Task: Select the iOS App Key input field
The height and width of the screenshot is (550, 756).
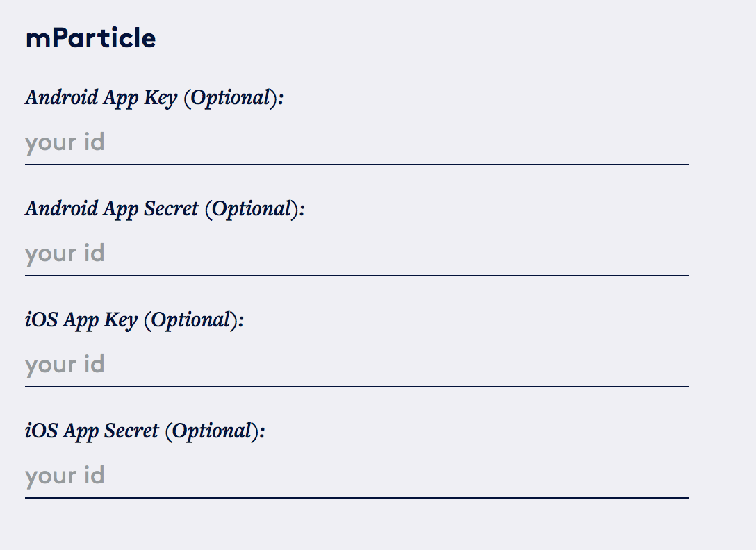Action: pos(356,365)
